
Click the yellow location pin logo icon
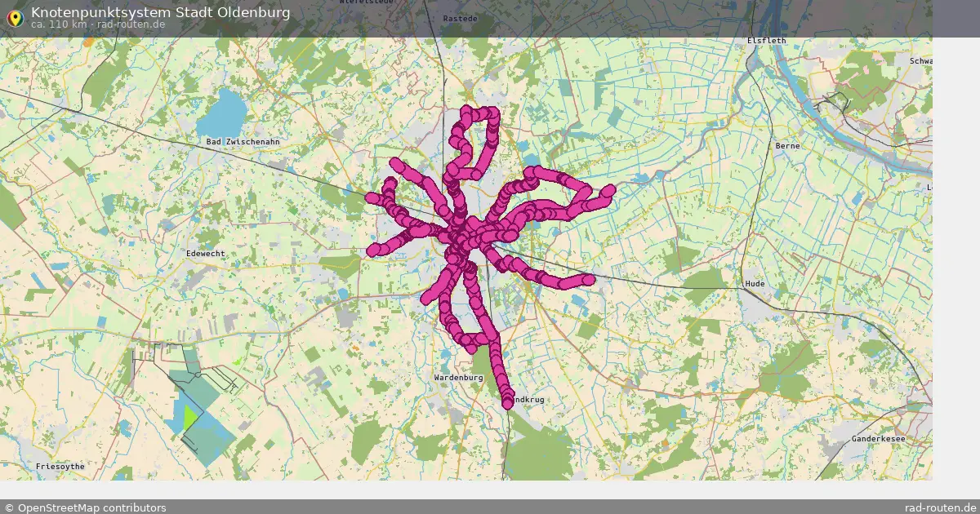[15, 17]
